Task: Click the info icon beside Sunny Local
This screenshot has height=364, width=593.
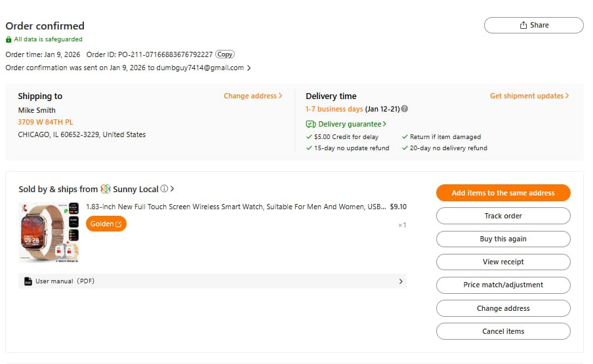Action: tap(164, 189)
